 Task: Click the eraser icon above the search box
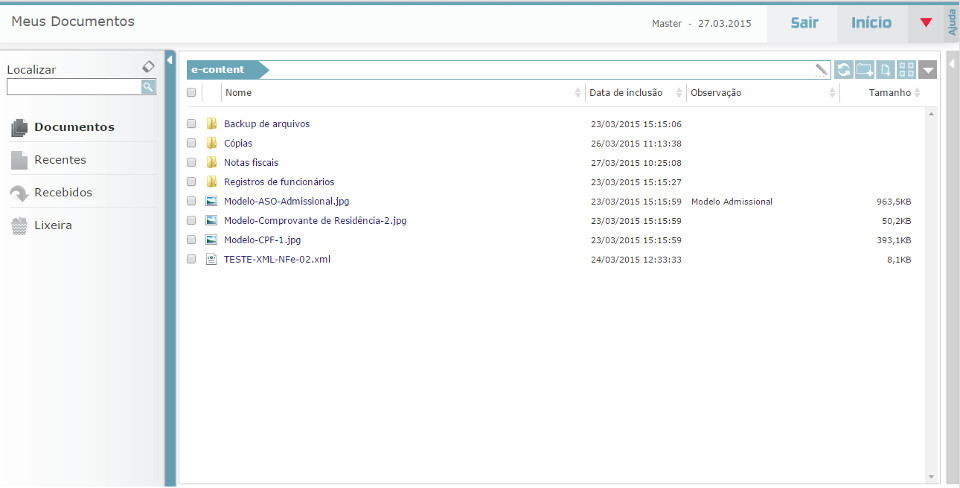[x=148, y=67]
